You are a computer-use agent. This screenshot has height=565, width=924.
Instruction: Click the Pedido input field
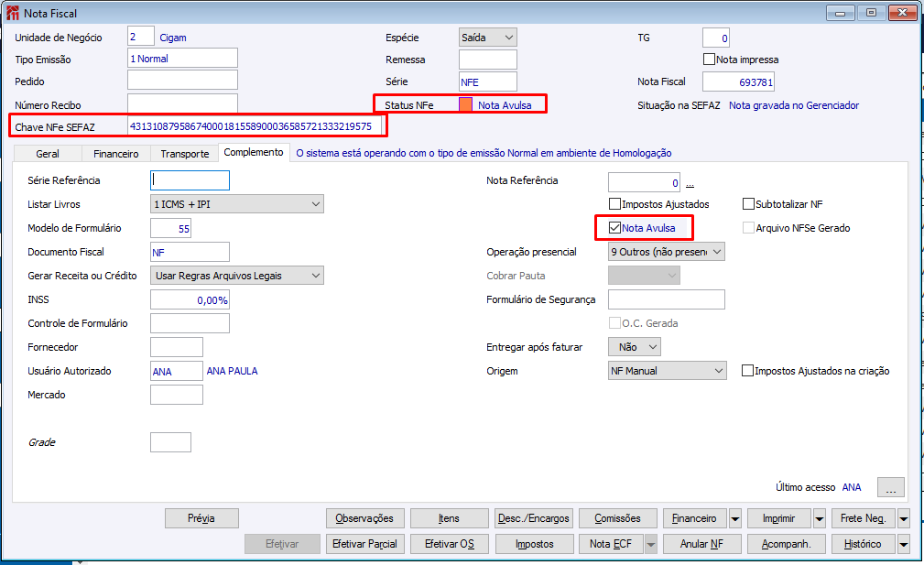(x=182, y=80)
